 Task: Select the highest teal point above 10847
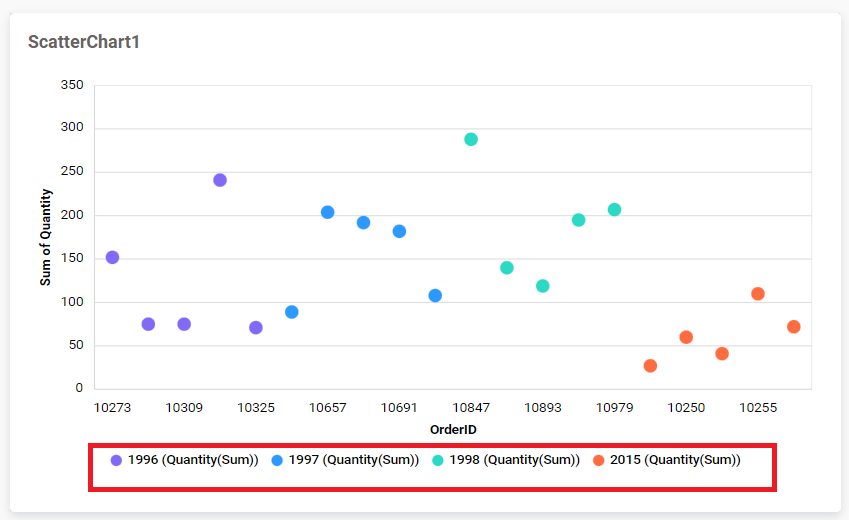[471, 139]
